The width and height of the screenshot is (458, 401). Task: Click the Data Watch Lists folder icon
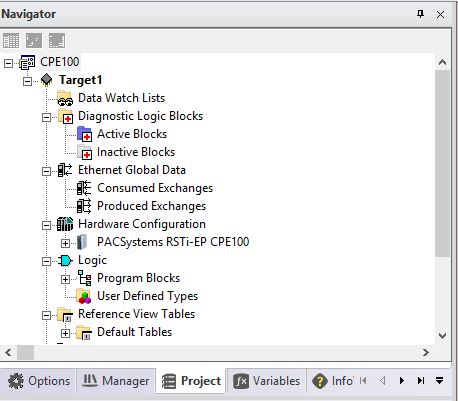pyautogui.click(x=65, y=98)
